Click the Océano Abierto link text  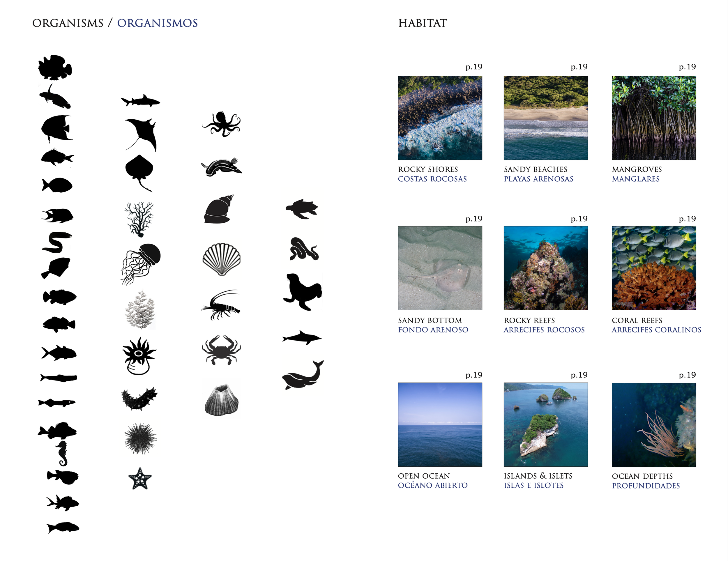coord(432,485)
